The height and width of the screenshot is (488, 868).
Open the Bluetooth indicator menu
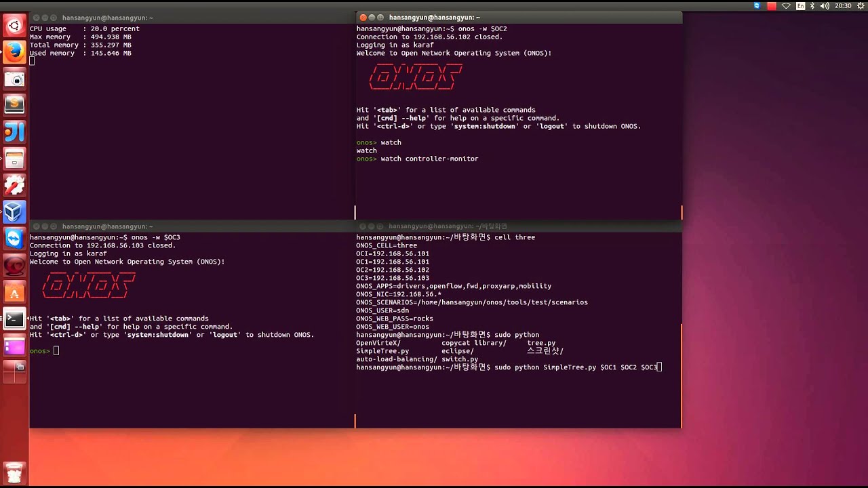click(x=812, y=5)
